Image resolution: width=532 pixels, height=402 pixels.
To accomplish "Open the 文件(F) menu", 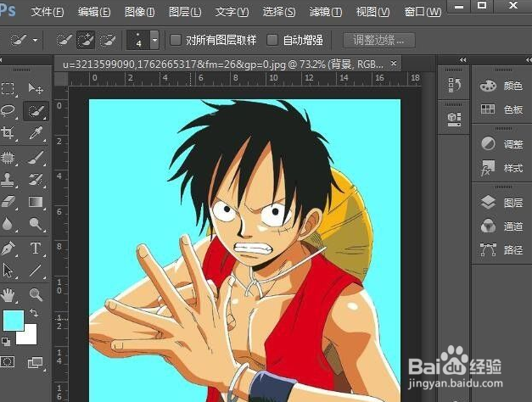I will click(x=48, y=12).
